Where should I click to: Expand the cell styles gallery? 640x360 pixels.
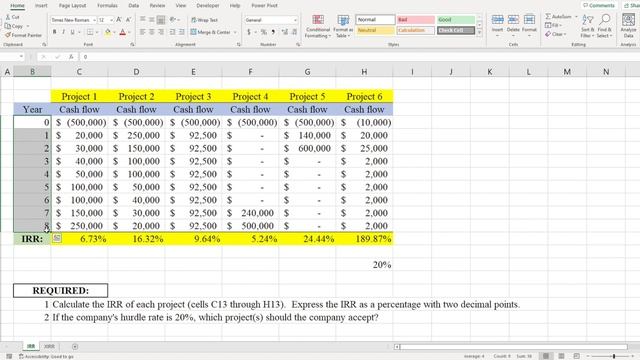480,33
